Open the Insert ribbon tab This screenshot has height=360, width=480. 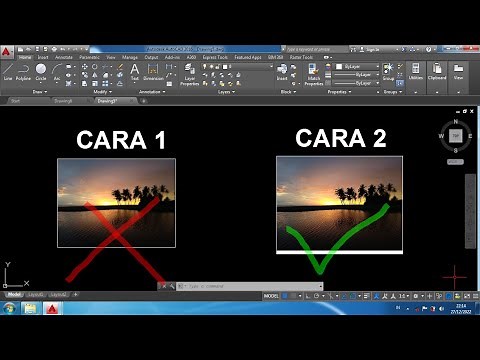tap(43, 57)
